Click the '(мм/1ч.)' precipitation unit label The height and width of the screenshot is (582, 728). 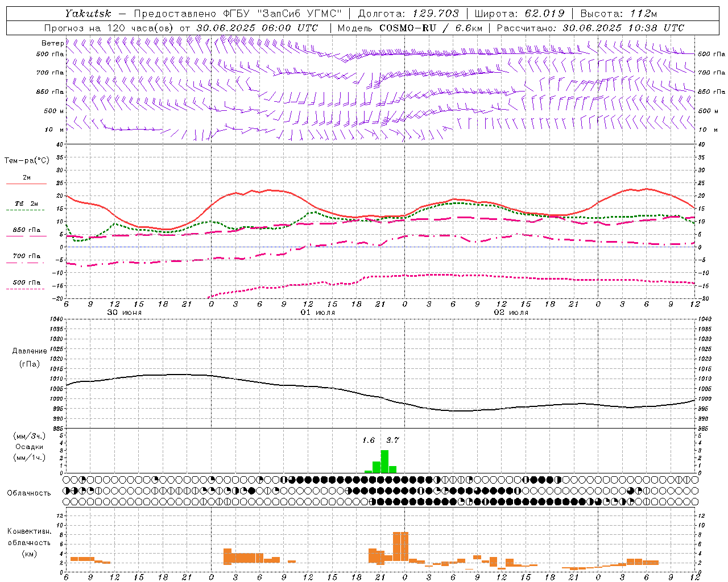[x=29, y=458]
